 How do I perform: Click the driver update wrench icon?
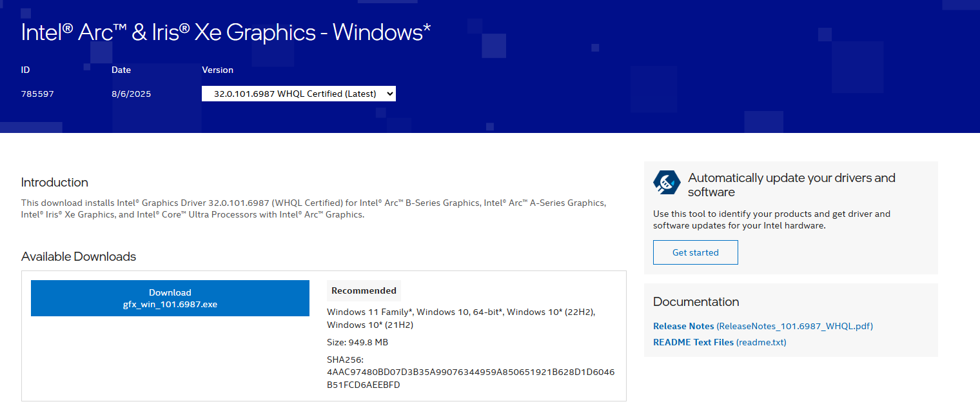667,183
